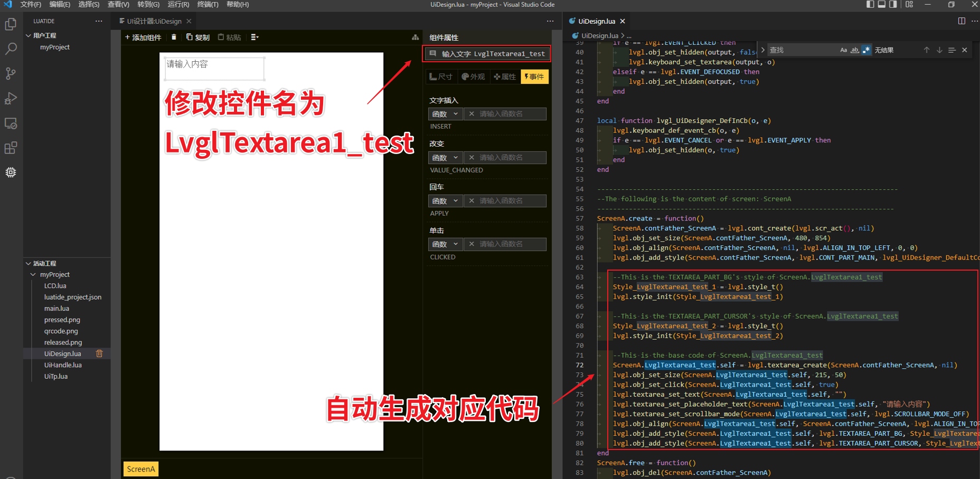Open the component hierarchy tree icon in designer toolbar
The height and width of the screenshot is (479, 980).
414,37
